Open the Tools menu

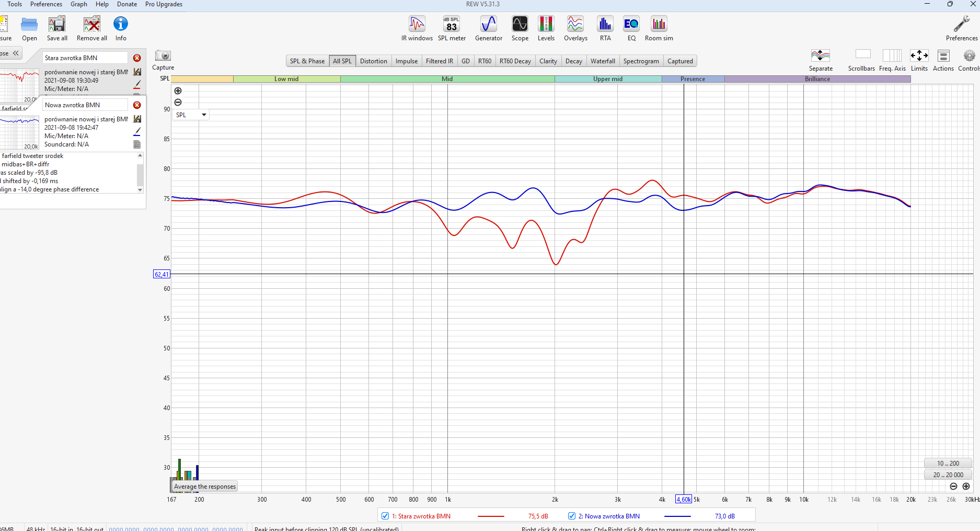pyautogui.click(x=15, y=4)
